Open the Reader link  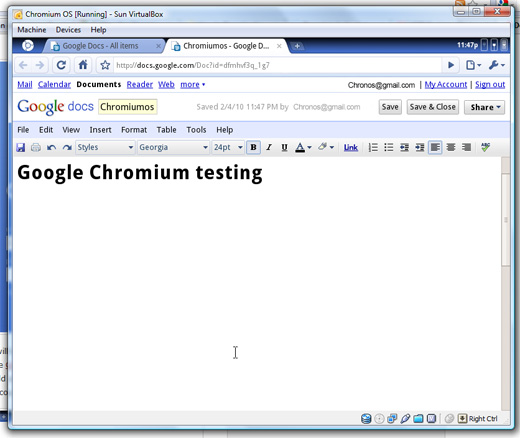[140, 85]
